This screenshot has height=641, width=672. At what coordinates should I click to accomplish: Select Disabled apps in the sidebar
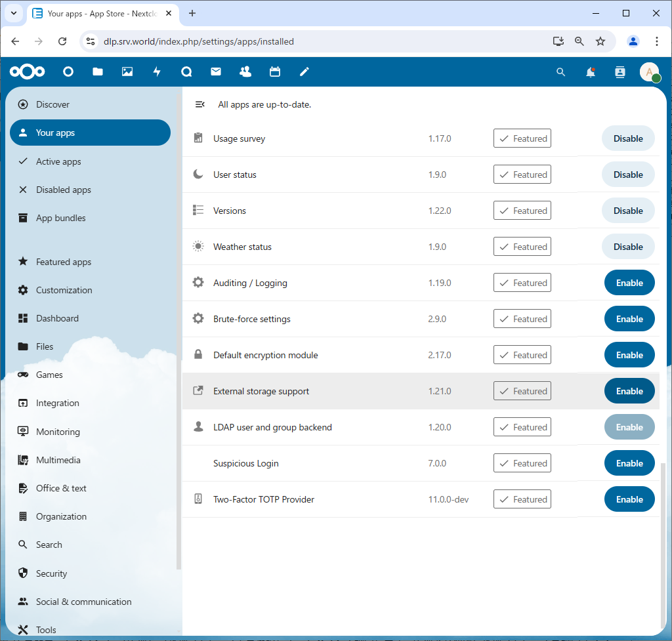(x=63, y=190)
